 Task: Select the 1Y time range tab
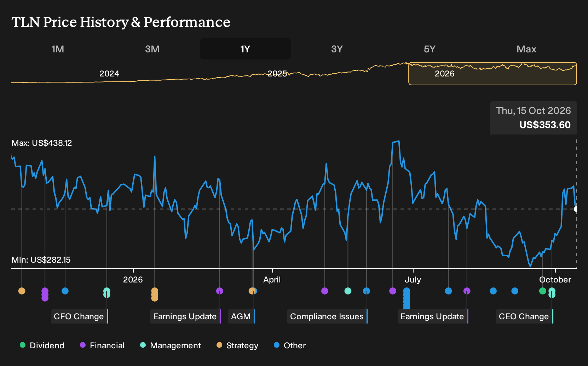click(x=245, y=49)
